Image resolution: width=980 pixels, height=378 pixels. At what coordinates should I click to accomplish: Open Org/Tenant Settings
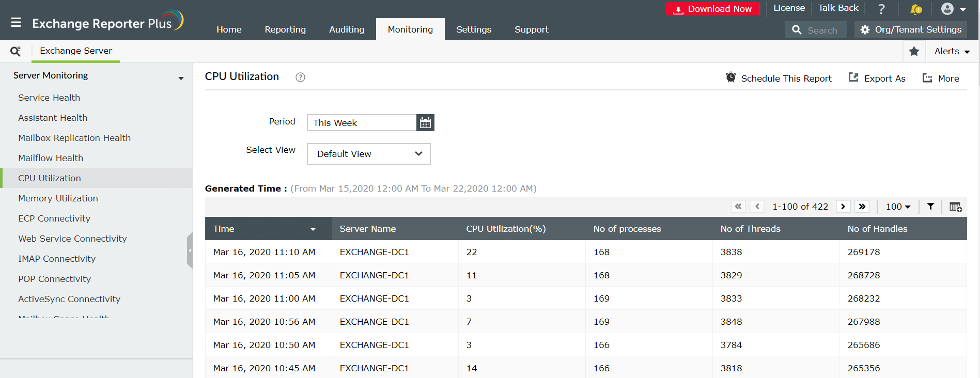pyautogui.click(x=911, y=30)
